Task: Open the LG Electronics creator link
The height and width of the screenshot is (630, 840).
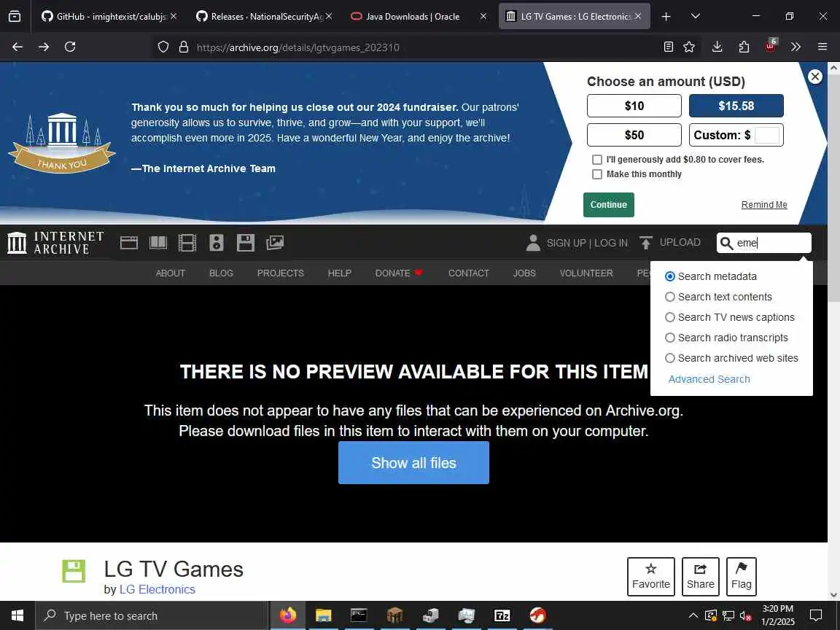Action: (157, 589)
